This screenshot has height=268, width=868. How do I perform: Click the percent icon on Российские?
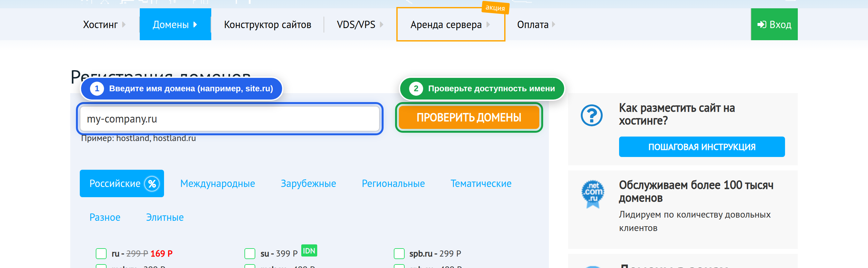pyautogui.click(x=152, y=183)
